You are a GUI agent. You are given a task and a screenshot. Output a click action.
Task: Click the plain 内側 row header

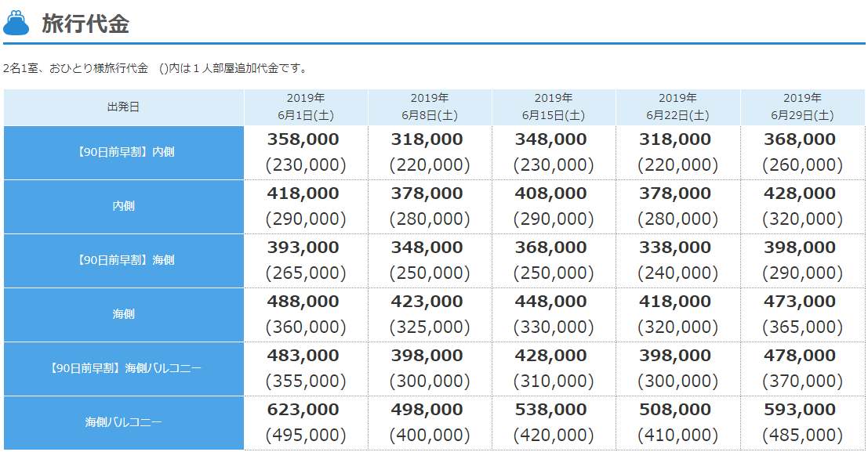(123, 206)
